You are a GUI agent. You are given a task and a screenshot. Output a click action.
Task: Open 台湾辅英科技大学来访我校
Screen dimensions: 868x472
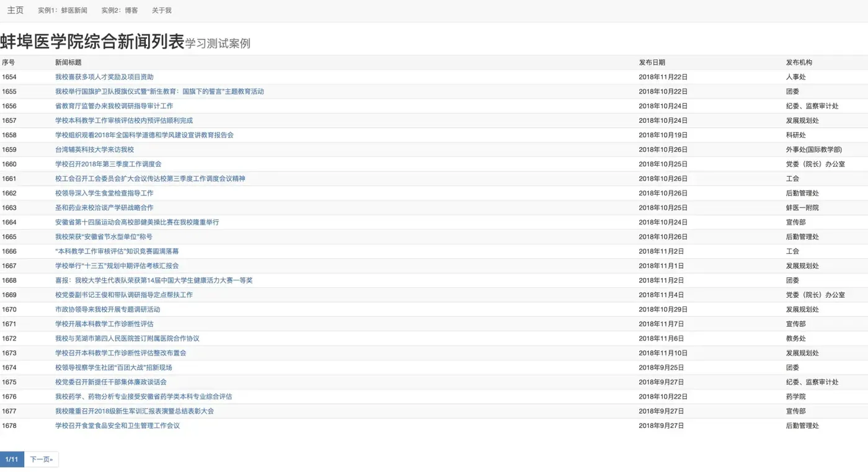click(x=94, y=149)
